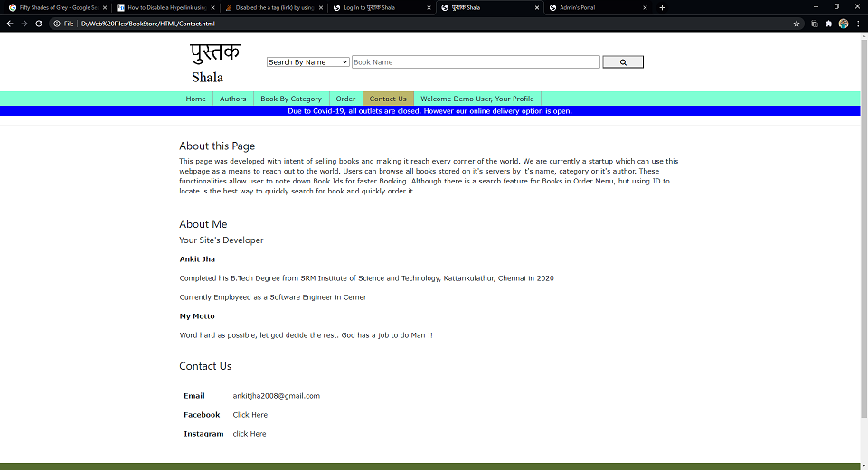View the File site information icon
The width and height of the screenshot is (868, 470).
click(57, 23)
